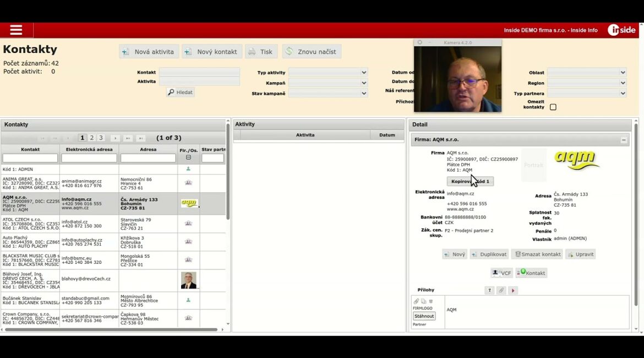Viewport: 644px width, 358px height.
Task: Open the Typ partnera dropdown
Action: [x=587, y=94]
